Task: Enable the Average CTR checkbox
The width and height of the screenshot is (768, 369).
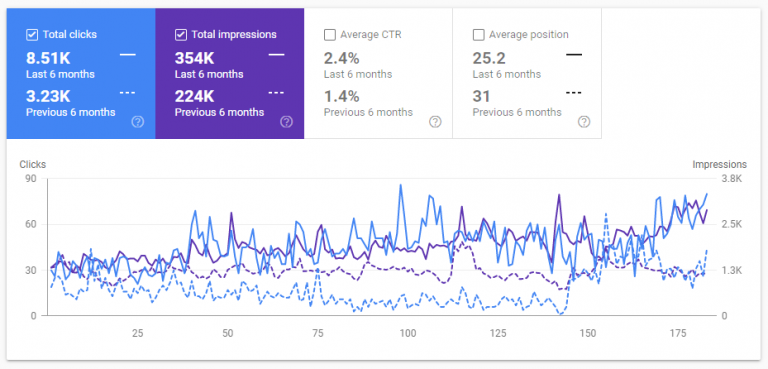Action: pyautogui.click(x=330, y=35)
